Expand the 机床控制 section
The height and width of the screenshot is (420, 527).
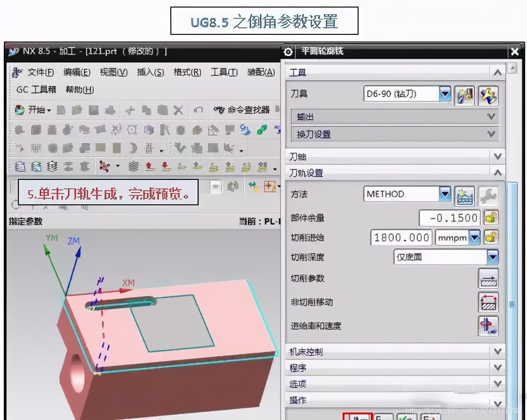click(496, 351)
